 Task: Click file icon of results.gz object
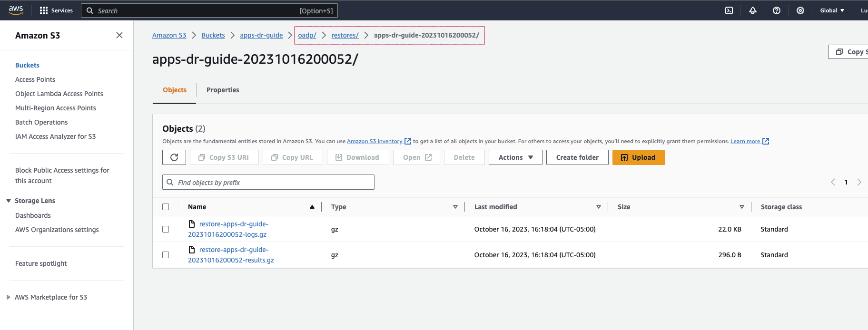click(192, 250)
